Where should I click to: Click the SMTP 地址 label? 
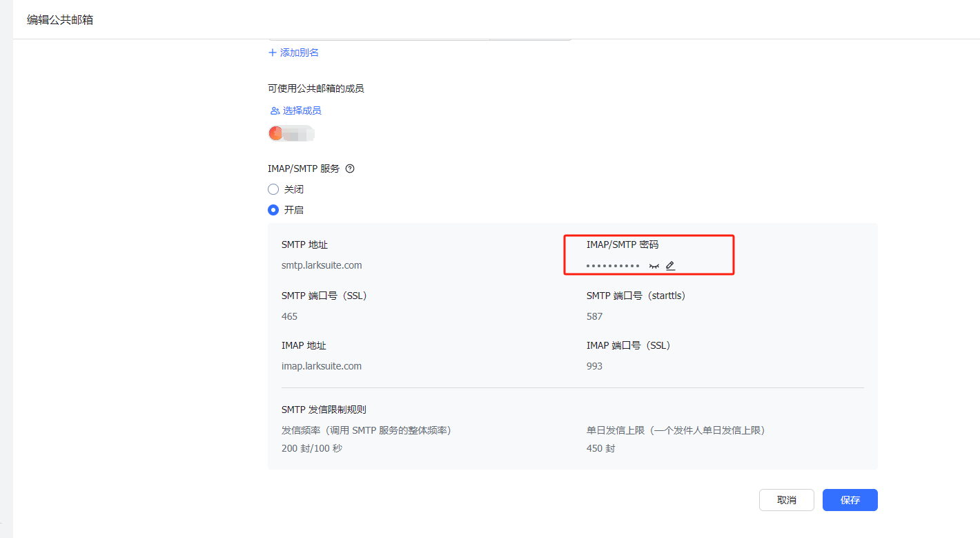[x=304, y=244]
